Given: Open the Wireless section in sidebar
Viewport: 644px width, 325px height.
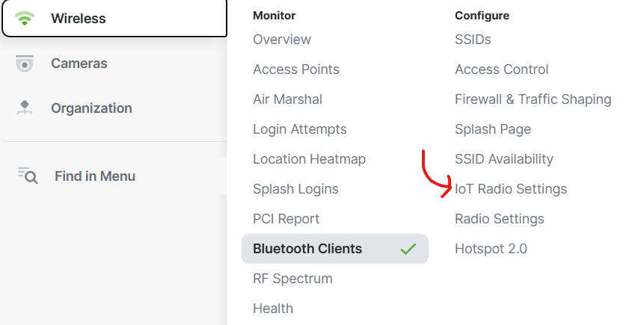Looking at the screenshot, I should (114, 19).
